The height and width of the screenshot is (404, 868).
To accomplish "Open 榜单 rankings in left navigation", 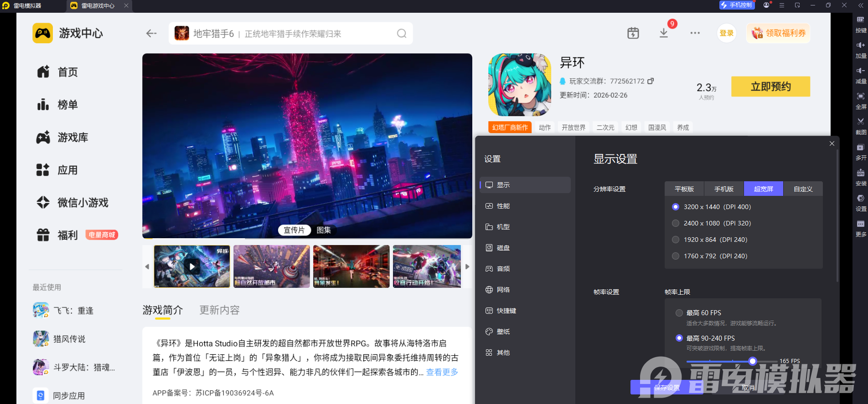I will (57, 105).
